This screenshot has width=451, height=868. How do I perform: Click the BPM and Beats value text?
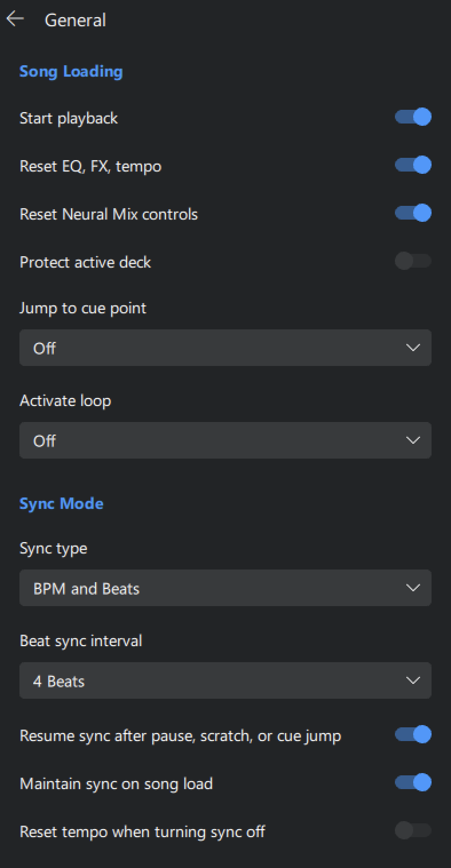pos(85,588)
